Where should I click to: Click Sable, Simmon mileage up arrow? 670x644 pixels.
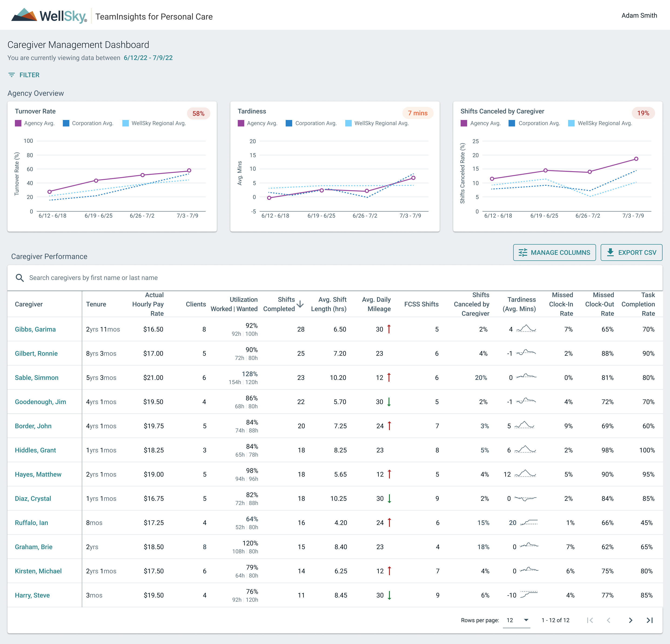pyautogui.click(x=389, y=378)
